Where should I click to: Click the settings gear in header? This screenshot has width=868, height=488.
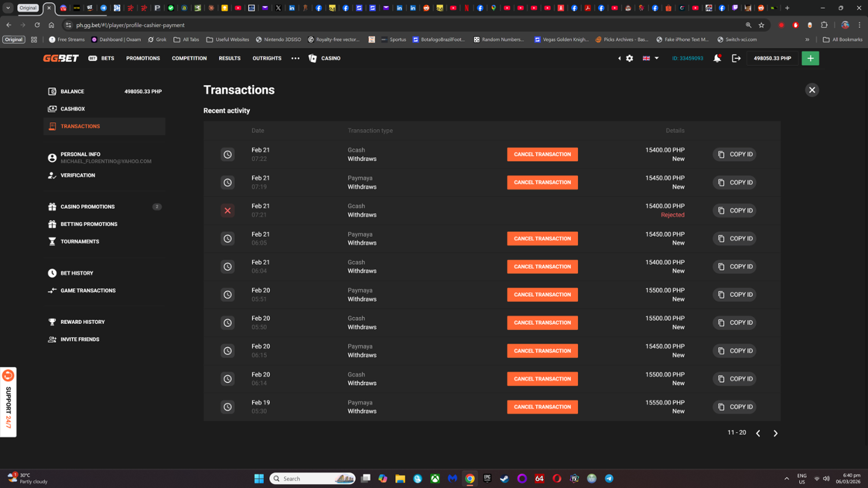[630, 58]
